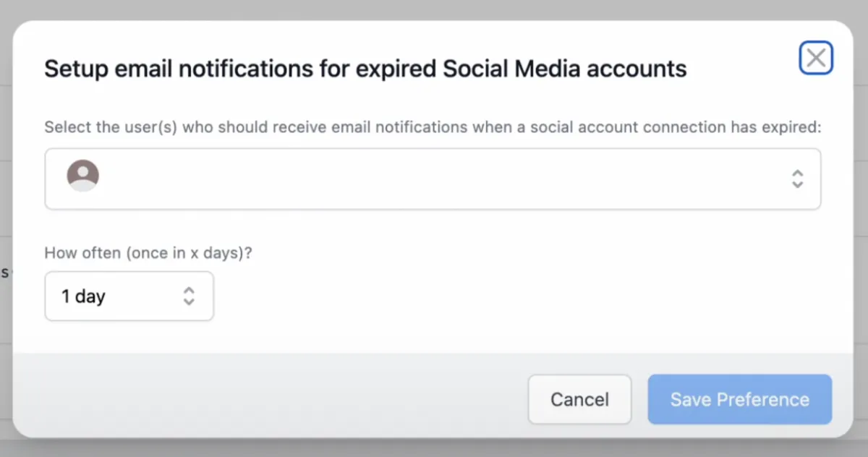This screenshot has height=457, width=868.
Task: Click the 'Cancel' button
Action: tap(579, 399)
